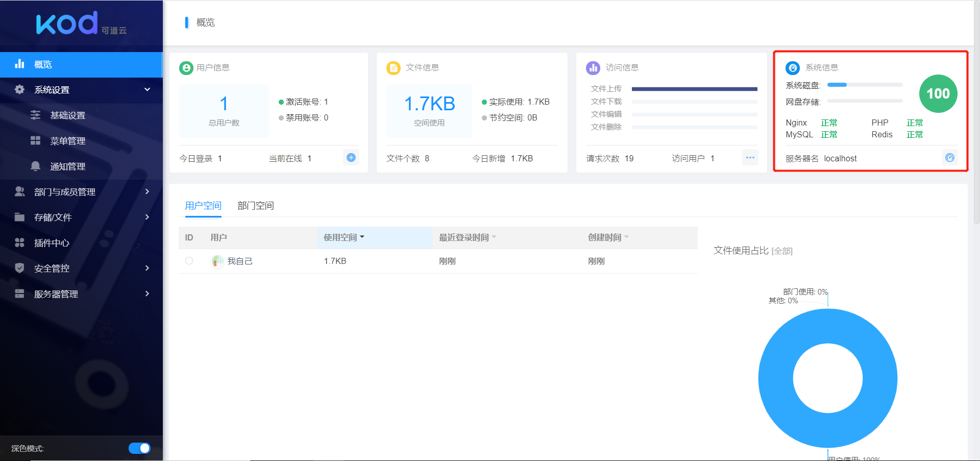Switch to the 部门空间 tab
Screen dimensions: 980x461
tap(256, 206)
